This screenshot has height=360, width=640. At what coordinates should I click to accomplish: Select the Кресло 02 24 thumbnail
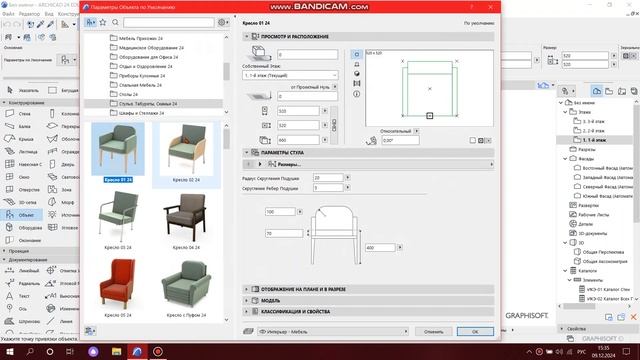pyautogui.click(x=186, y=154)
